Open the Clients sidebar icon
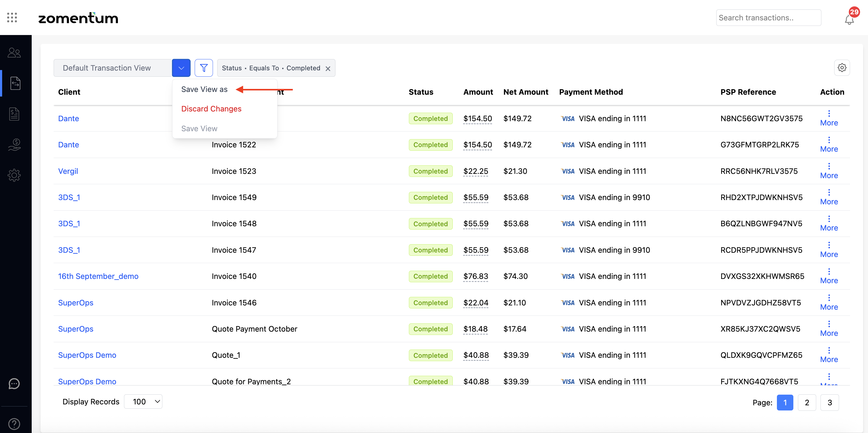 point(14,52)
